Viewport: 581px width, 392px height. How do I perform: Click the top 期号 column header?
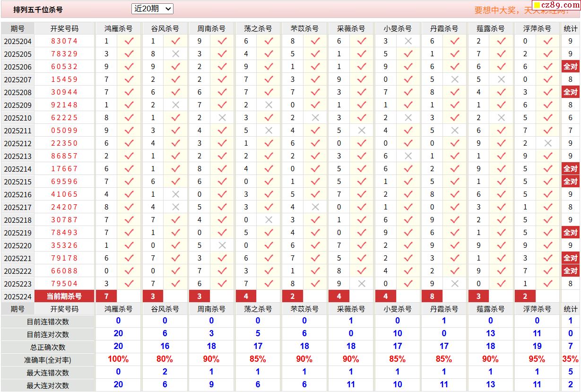pos(17,28)
